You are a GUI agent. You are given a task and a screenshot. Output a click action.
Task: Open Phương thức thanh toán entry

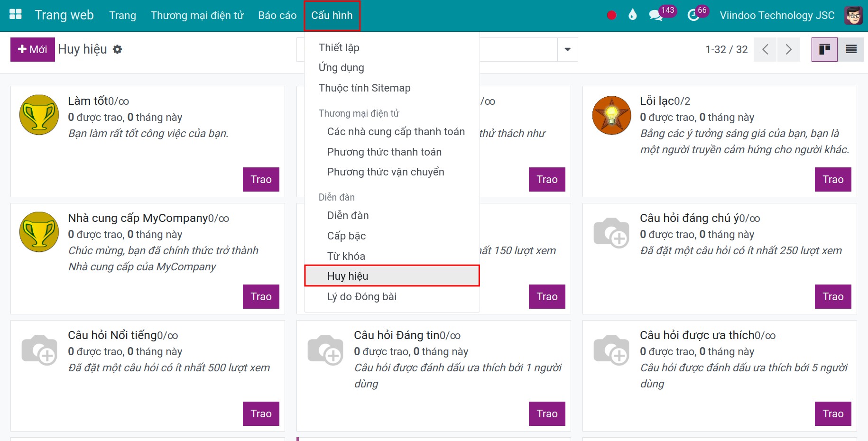click(x=392, y=152)
